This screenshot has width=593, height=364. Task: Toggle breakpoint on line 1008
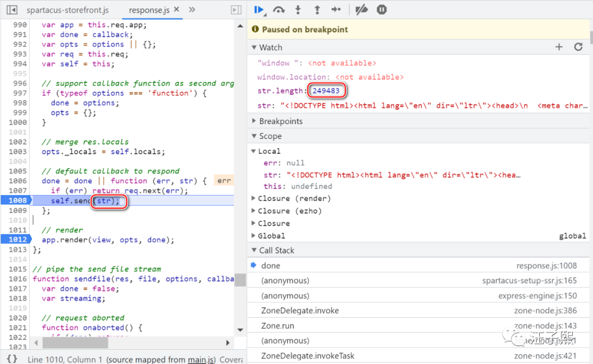click(16, 200)
